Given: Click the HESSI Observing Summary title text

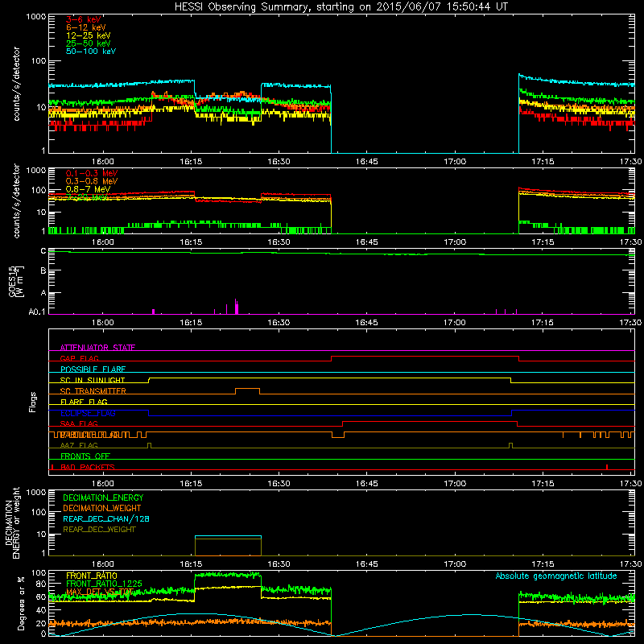Looking at the screenshot, I should pyautogui.click(x=341, y=6).
